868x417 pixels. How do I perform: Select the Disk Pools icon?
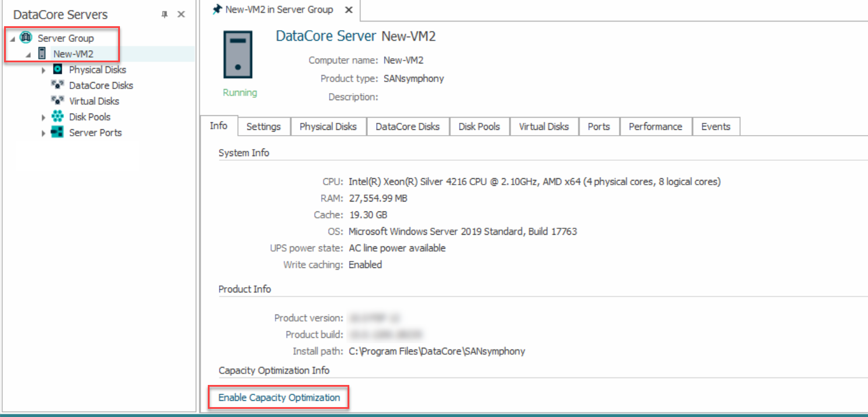pos(57,116)
